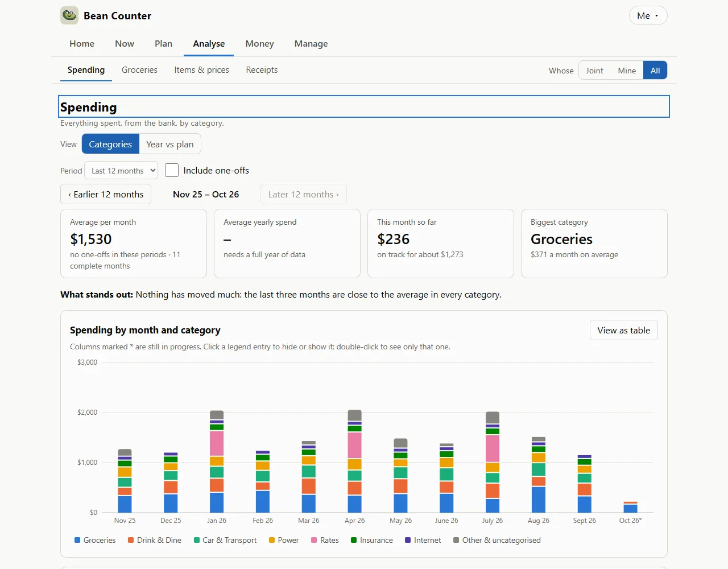The height and width of the screenshot is (569, 728).
Task: Click View as table button
Action: point(623,330)
